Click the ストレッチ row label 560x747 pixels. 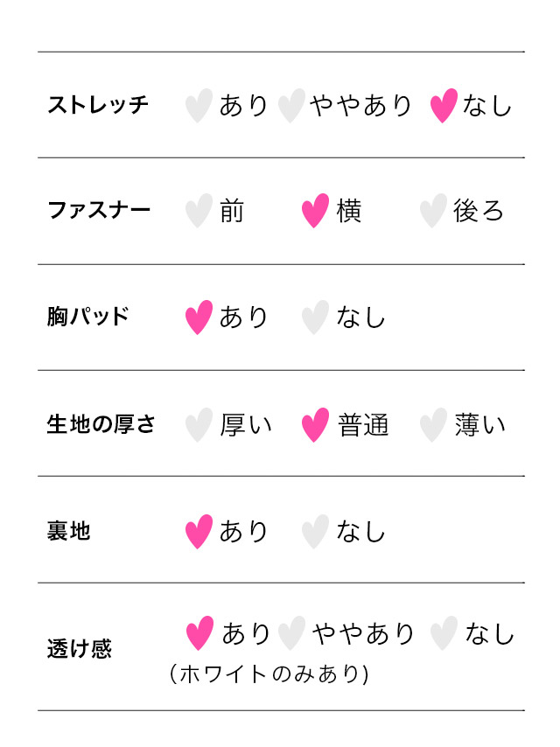click(x=98, y=105)
